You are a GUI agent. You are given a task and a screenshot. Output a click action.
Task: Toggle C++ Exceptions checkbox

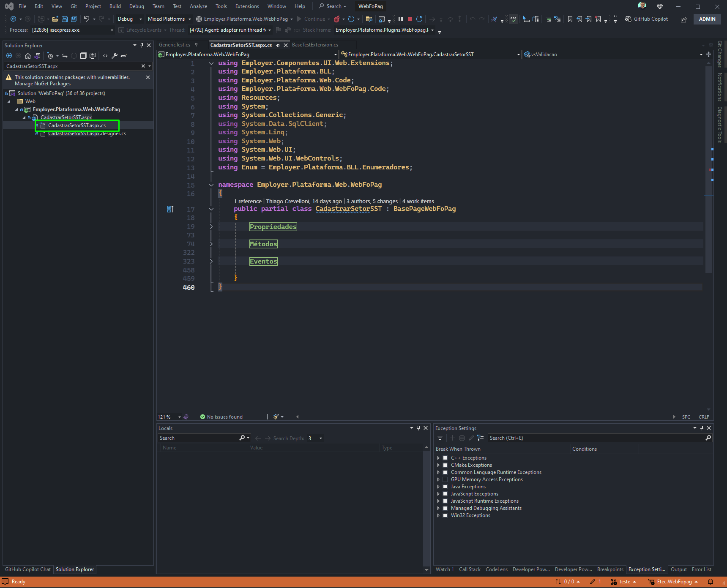445,458
